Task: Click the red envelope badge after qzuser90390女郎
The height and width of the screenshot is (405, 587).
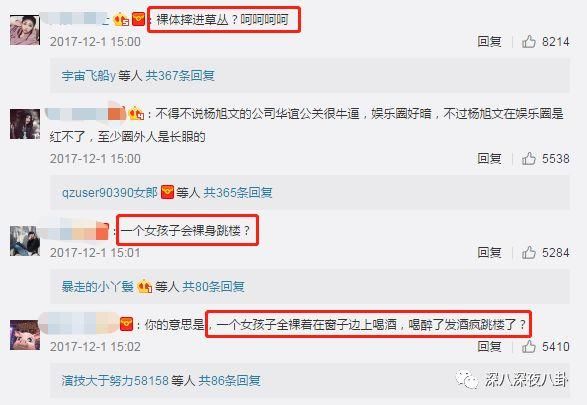Action: 167,192
